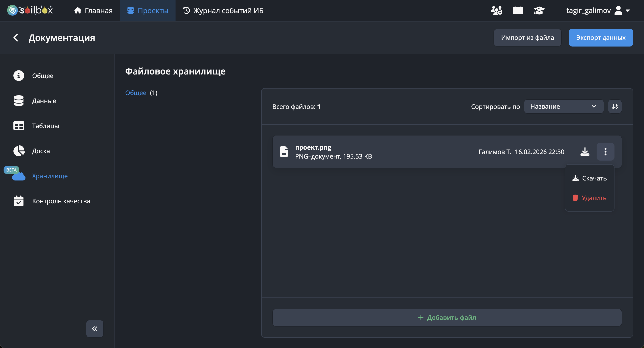Open Контроль качества in sidebar

click(61, 201)
